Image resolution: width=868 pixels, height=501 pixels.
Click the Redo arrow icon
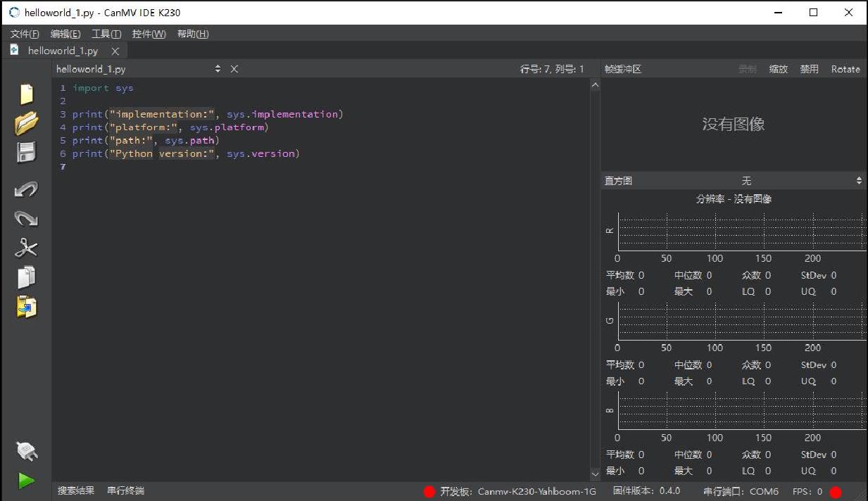pyautogui.click(x=26, y=219)
